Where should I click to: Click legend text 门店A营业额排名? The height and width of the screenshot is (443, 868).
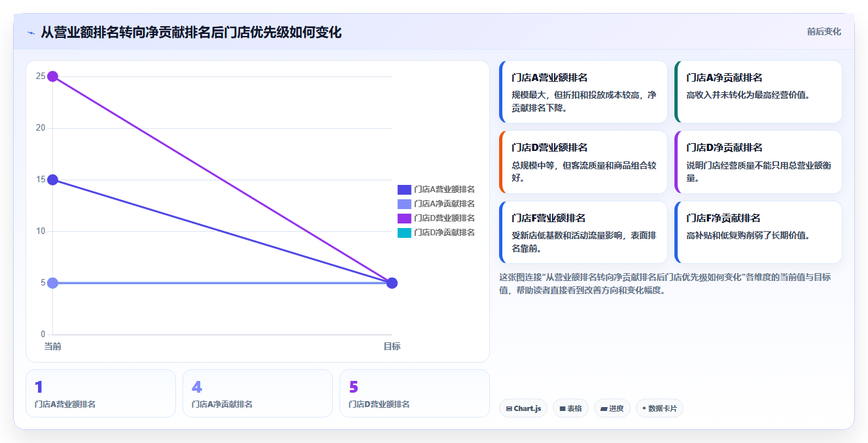[x=444, y=189]
